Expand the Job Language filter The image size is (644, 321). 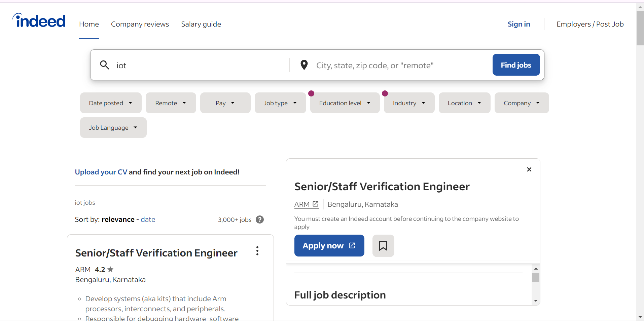pyautogui.click(x=113, y=128)
